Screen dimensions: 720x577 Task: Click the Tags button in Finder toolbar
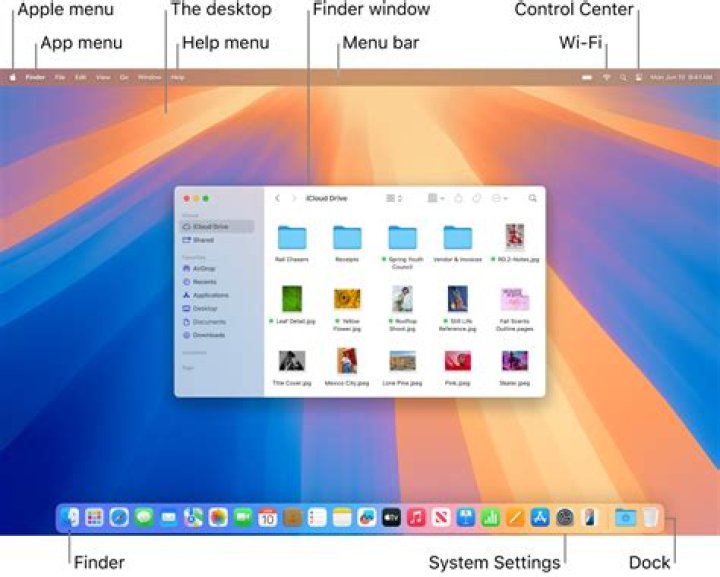click(x=477, y=198)
